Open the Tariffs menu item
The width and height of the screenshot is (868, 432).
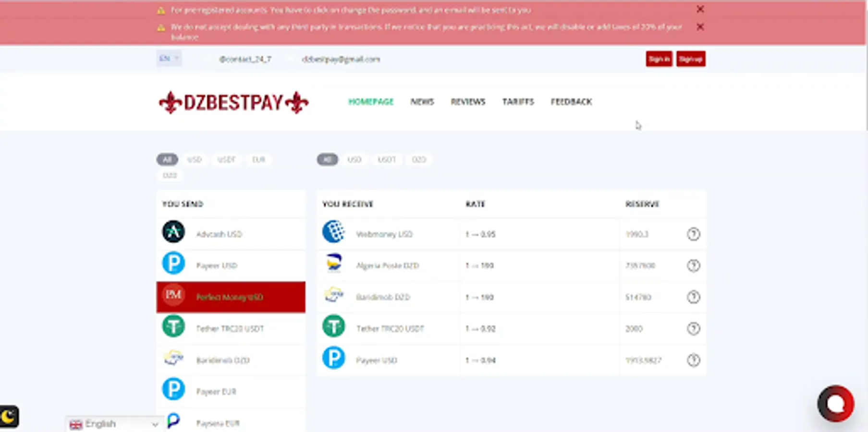click(x=518, y=102)
